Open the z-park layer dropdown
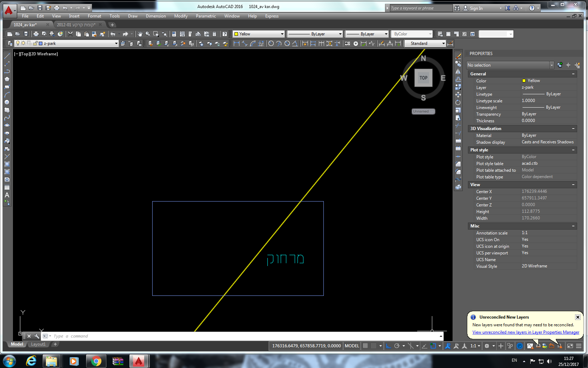The image size is (588, 368). (116, 43)
